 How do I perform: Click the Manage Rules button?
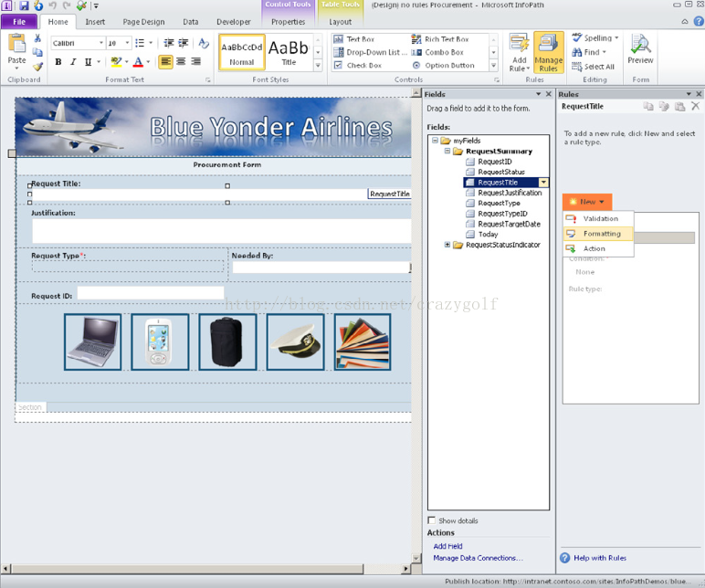pos(549,52)
